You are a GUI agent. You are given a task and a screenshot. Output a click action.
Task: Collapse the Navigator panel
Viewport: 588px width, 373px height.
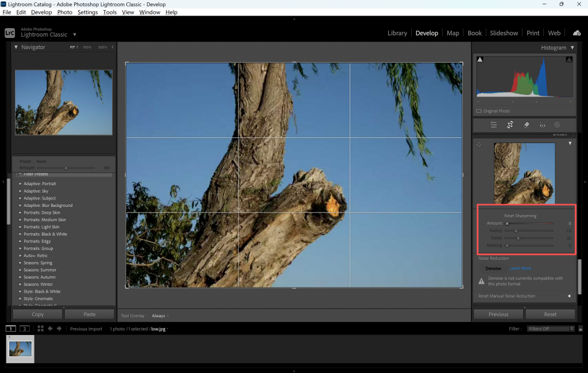16,47
